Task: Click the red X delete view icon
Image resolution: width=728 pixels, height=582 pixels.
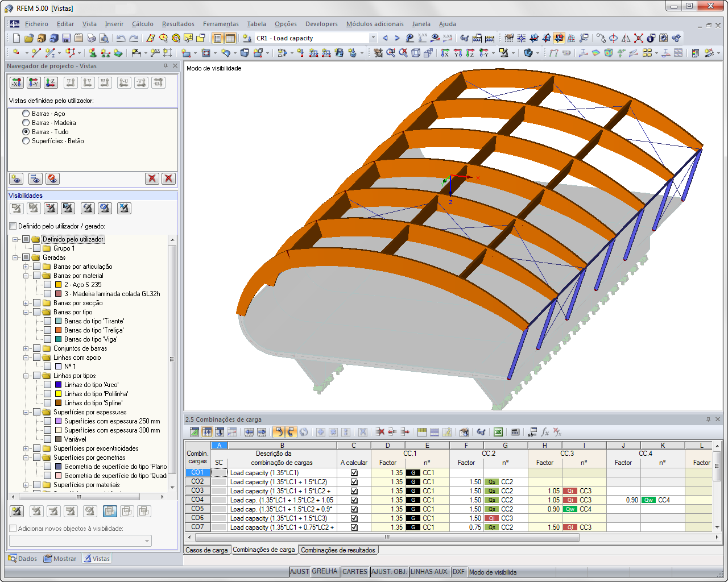Action: tap(152, 178)
